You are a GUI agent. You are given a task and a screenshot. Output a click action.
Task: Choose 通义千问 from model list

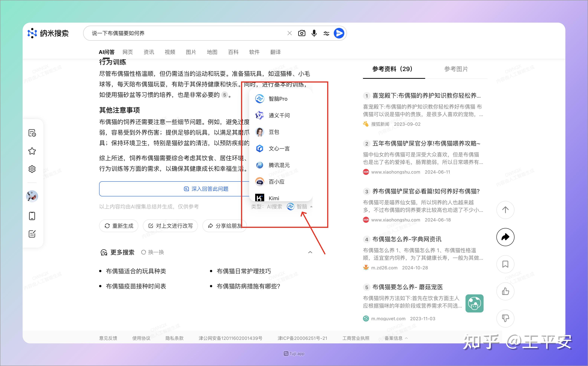(x=281, y=115)
